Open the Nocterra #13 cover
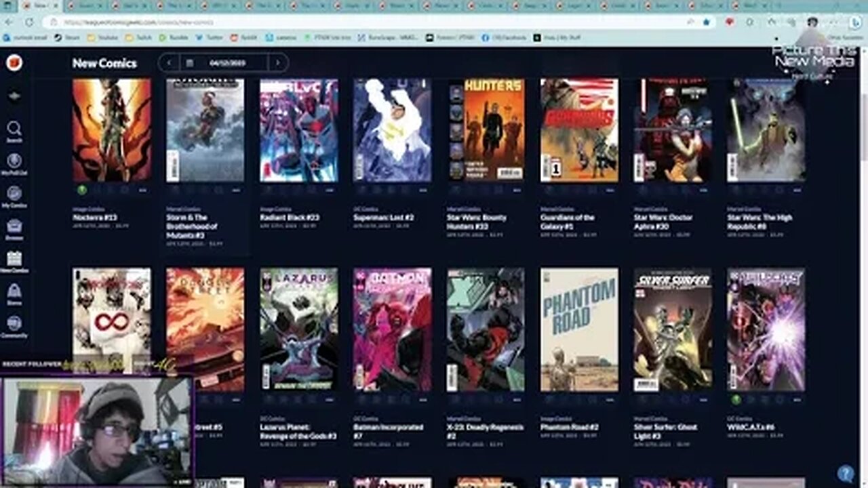Image resolution: width=868 pixels, height=488 pixels. 112,130
